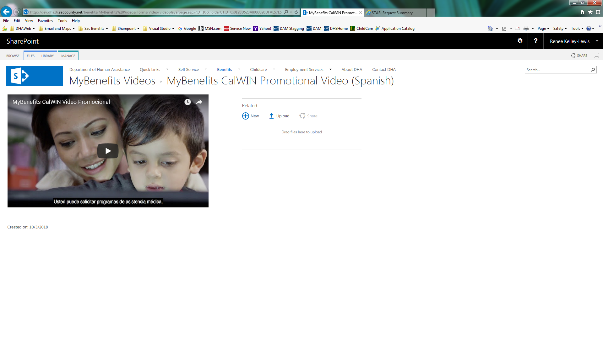Click the ribbon SHARE button
Image resolution: width=603 pixels, height=364 pixels.
pyautogui.click(x=579, y=56)
